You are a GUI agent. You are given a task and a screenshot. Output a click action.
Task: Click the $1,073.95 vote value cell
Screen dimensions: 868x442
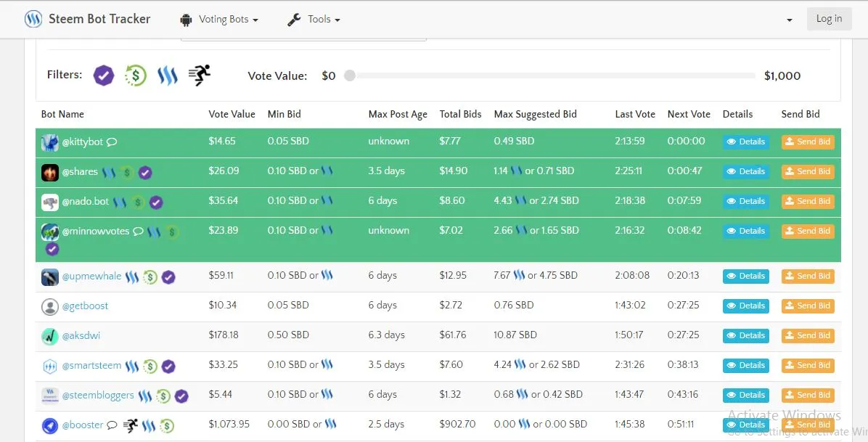click(x=229, y=425)
